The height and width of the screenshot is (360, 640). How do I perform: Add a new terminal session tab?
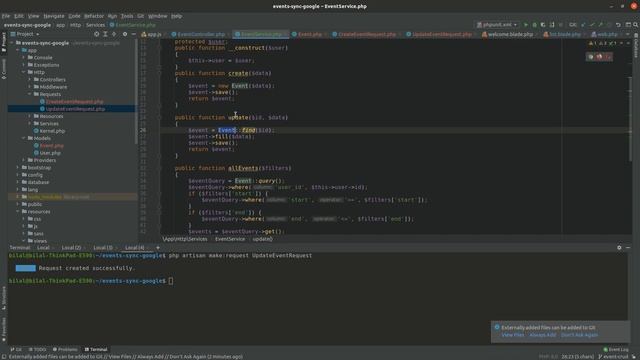click(158, 247)
